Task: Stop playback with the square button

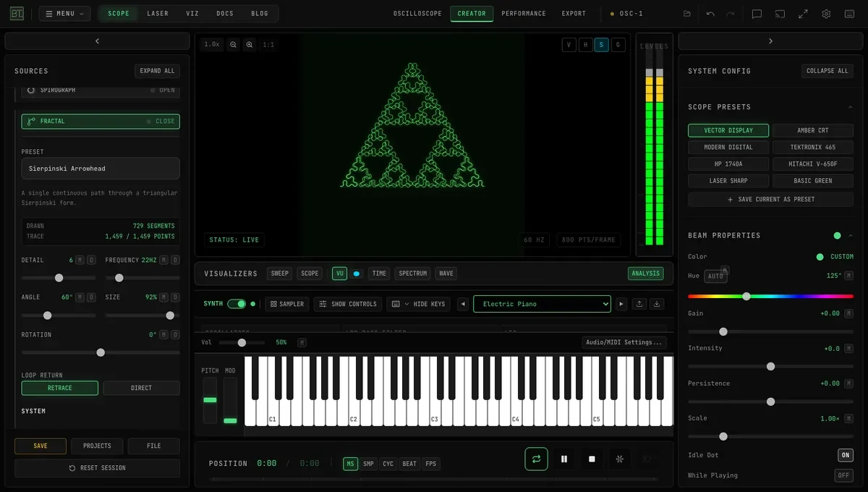Action: (x=592, y=459)
